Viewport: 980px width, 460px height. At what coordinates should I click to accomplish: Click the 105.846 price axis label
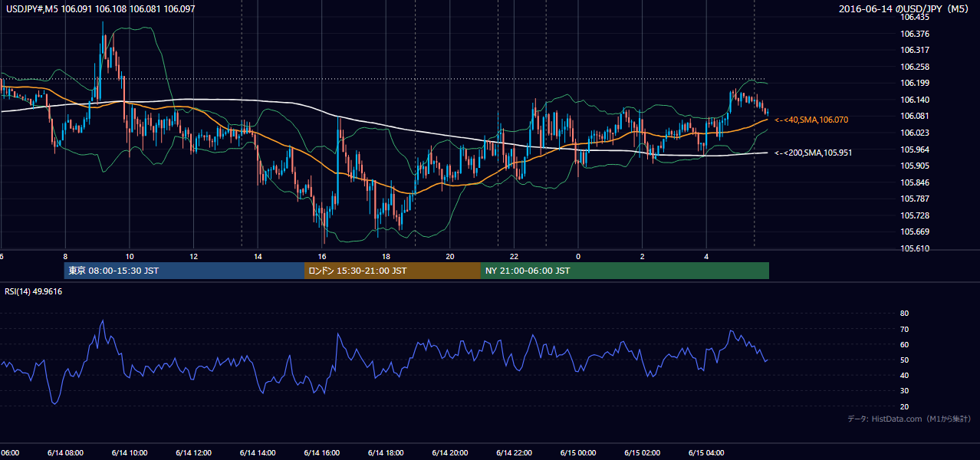tap(916, 182)
